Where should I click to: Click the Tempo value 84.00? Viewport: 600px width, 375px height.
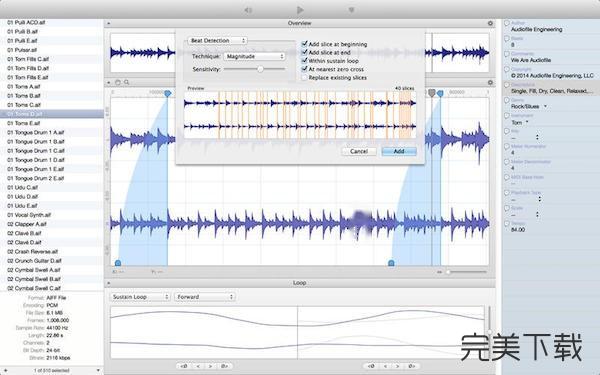(x=518, y=230)
